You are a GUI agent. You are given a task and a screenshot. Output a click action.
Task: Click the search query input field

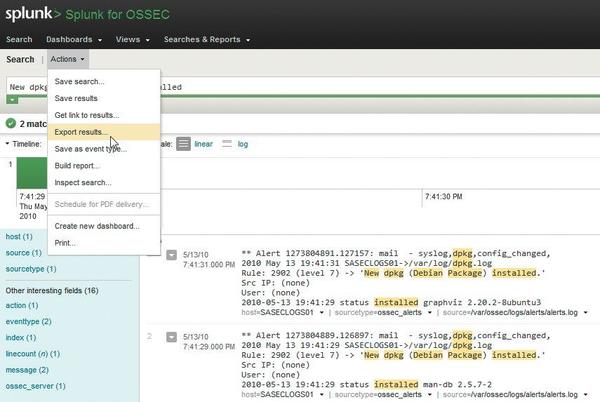click(x=303, y=87)
